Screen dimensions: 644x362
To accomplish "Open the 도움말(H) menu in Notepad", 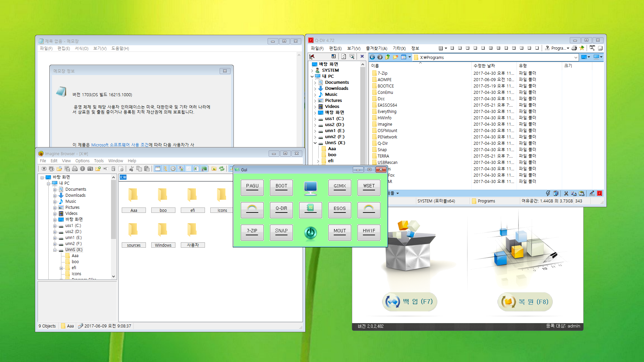I will click(120, 49).
